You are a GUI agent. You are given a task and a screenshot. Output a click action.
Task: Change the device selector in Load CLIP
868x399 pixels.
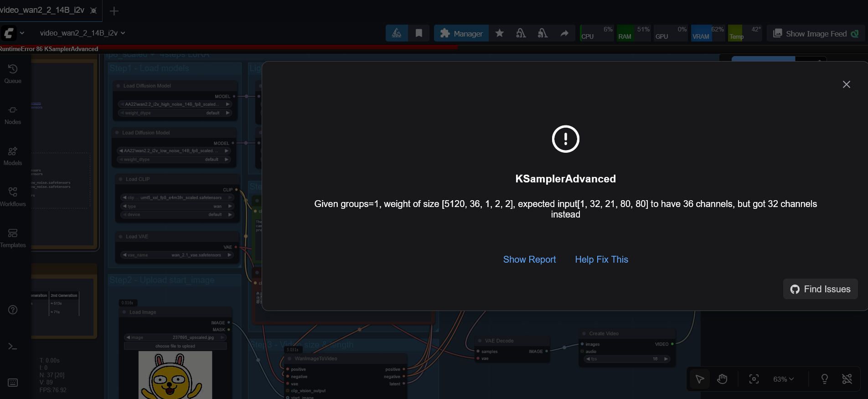pyautogui.click(x=178, y=215)
